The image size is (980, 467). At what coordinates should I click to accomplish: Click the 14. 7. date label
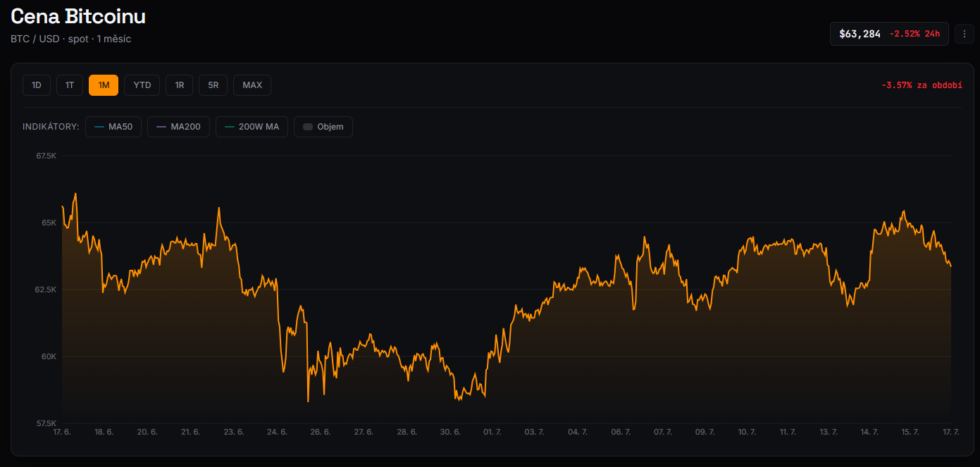point(870,432)
